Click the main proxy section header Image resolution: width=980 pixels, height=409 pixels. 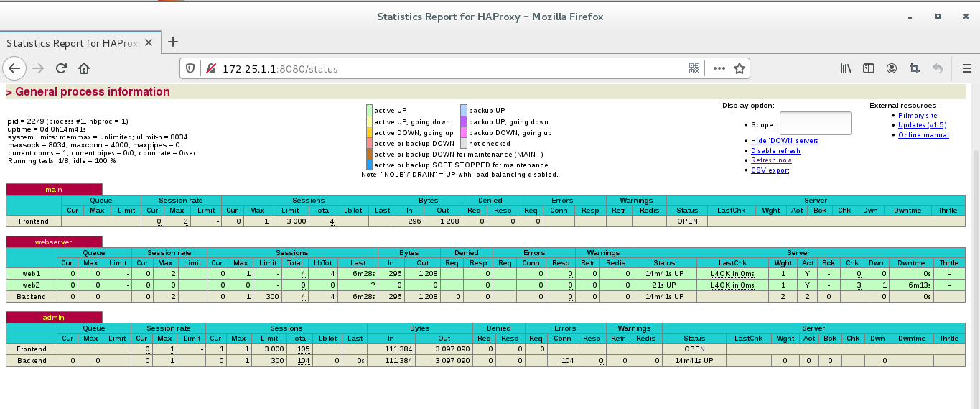tap(54, 189)
